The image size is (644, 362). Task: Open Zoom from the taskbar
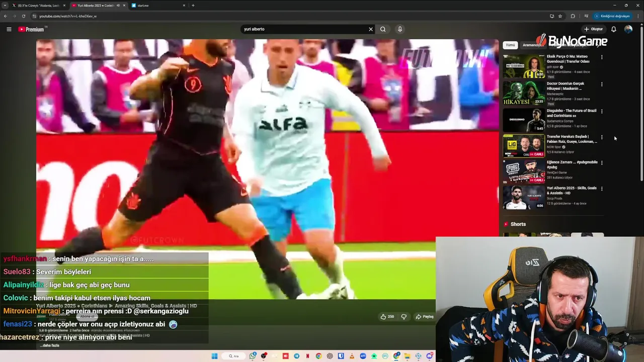(x=363, y=356)
